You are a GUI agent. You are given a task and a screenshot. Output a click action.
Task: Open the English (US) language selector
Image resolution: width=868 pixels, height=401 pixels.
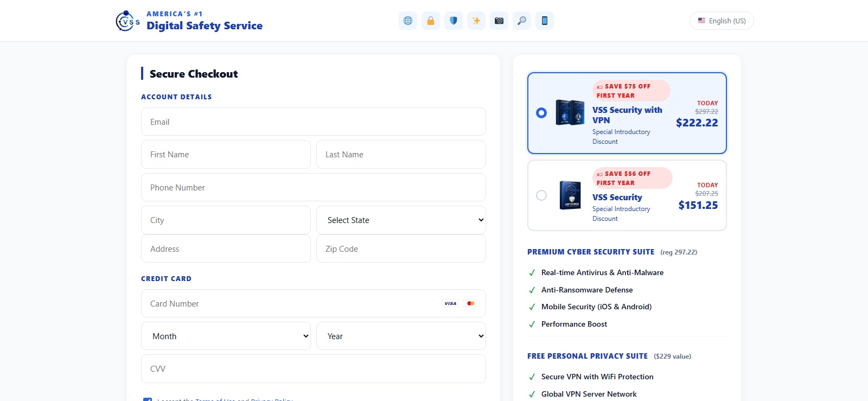click(x=722, y=21)
